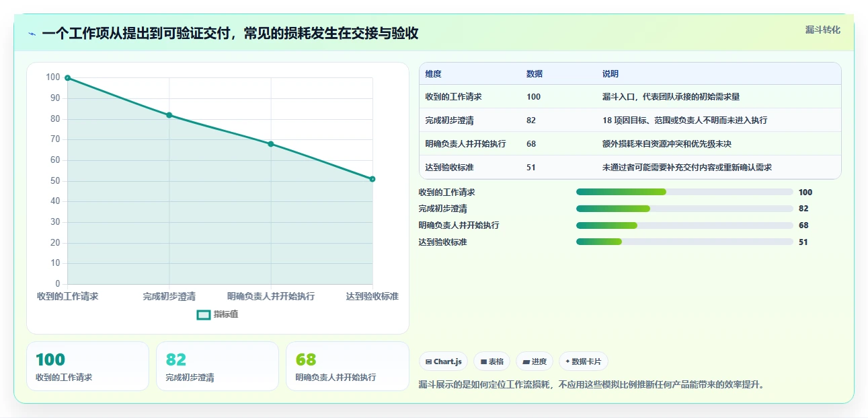Click the value 51 in the table
Screen dimensions: 868x418
pos(531,168)
